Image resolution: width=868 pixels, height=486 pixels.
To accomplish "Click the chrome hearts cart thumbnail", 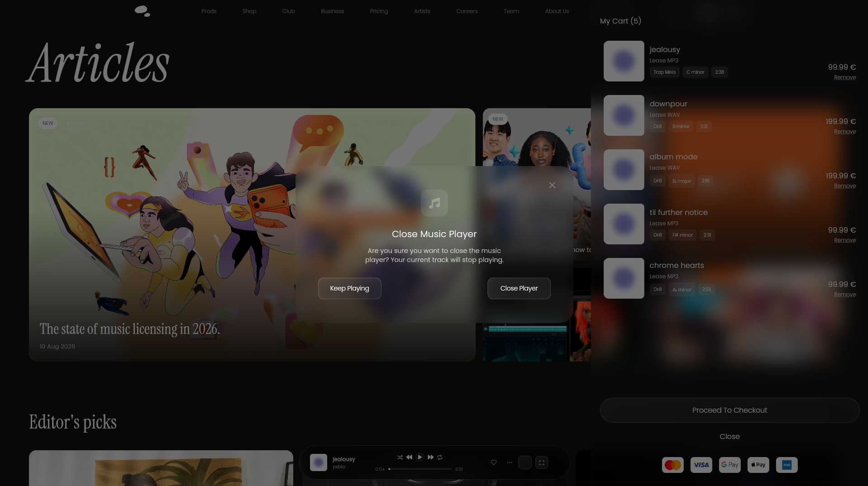I will tap(624, 278).
